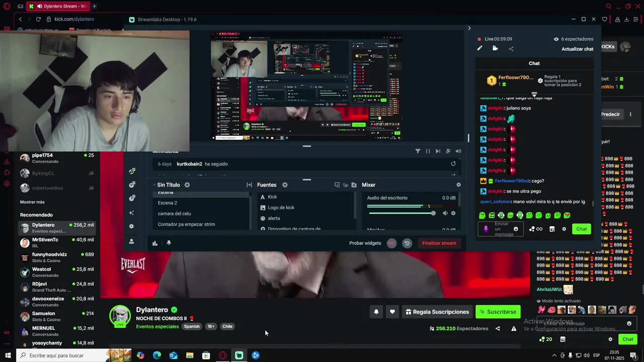The height and width of the screenshot is (362, 644).
Task: Click Kick chat settings gear at bottom
Action: (610, 339)
